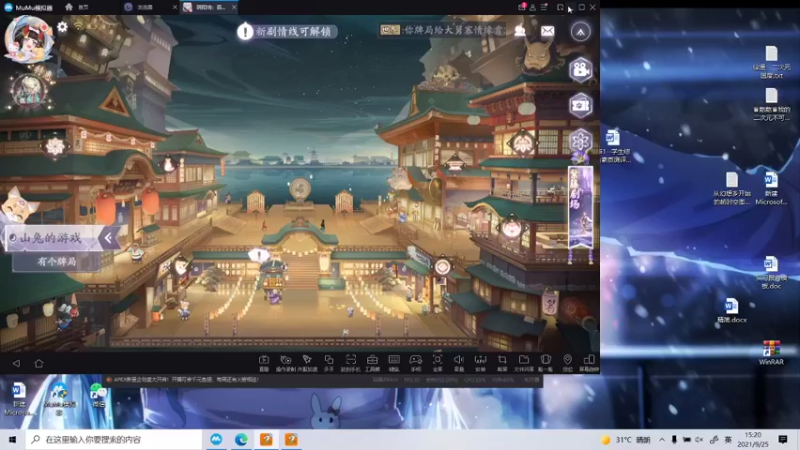
Task: Switch to the browser tab in MuMu
Action: point(145,7)
